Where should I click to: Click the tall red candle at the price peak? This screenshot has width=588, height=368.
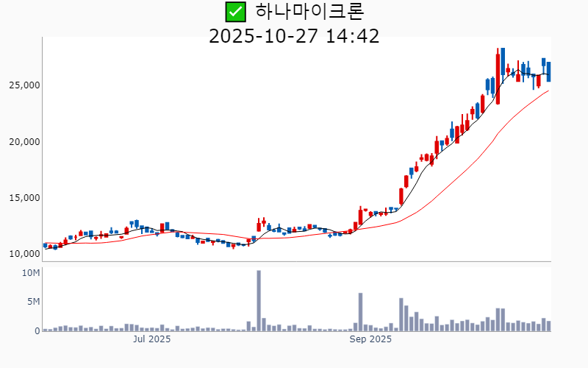(498, 77)
